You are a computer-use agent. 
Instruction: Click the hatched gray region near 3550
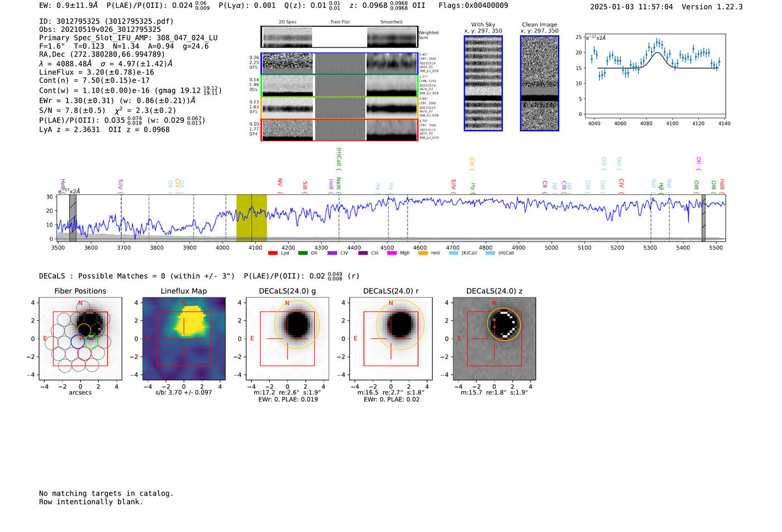73,218
